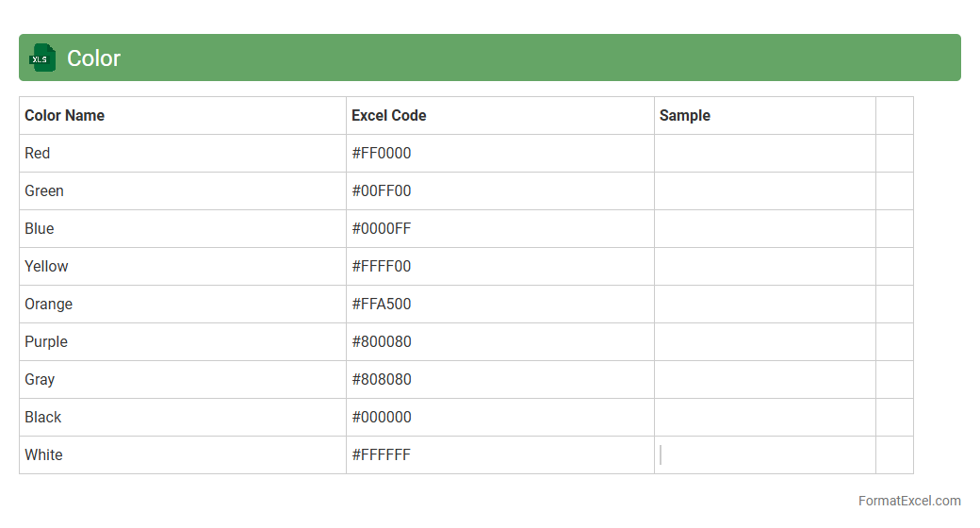This screenshot has width=980, height=528.
Task: Click the #FF0000 code cell
Action: (x=382, y=153)
